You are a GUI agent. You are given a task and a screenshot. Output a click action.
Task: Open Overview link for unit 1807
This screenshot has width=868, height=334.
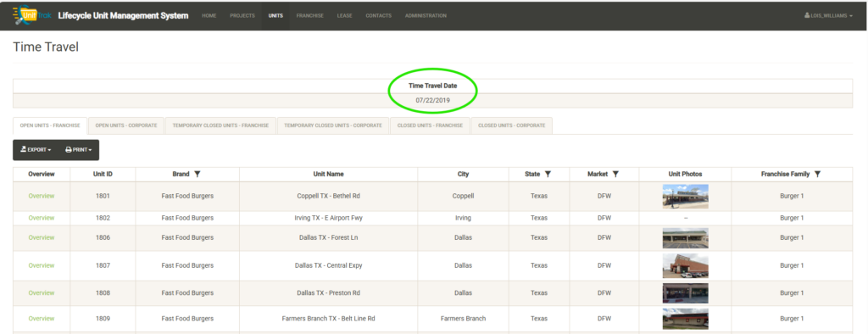click(42, 265)
